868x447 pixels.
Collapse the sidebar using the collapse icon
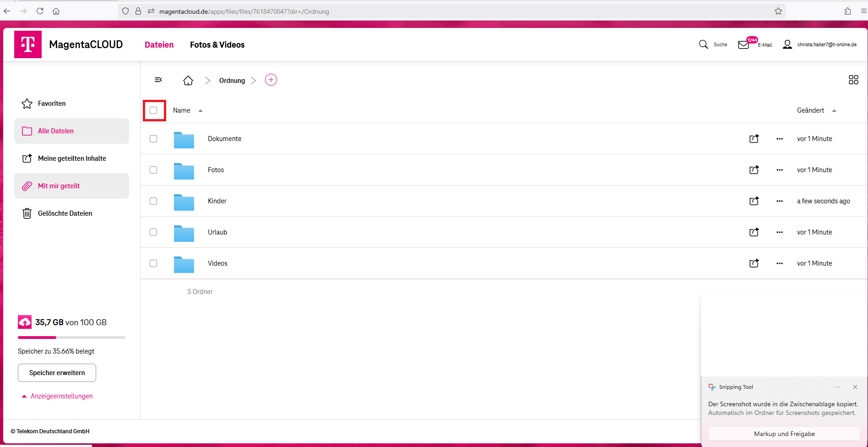click(158, 79)
